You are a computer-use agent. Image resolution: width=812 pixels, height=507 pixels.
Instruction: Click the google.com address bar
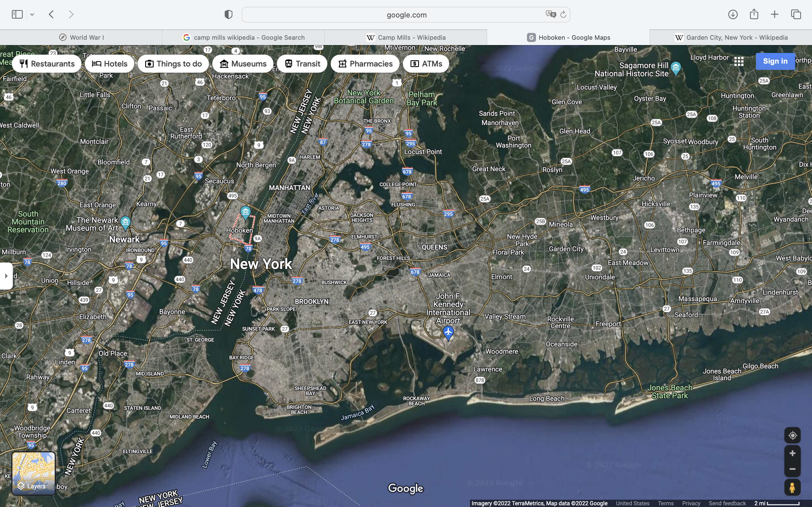point(406,15)
